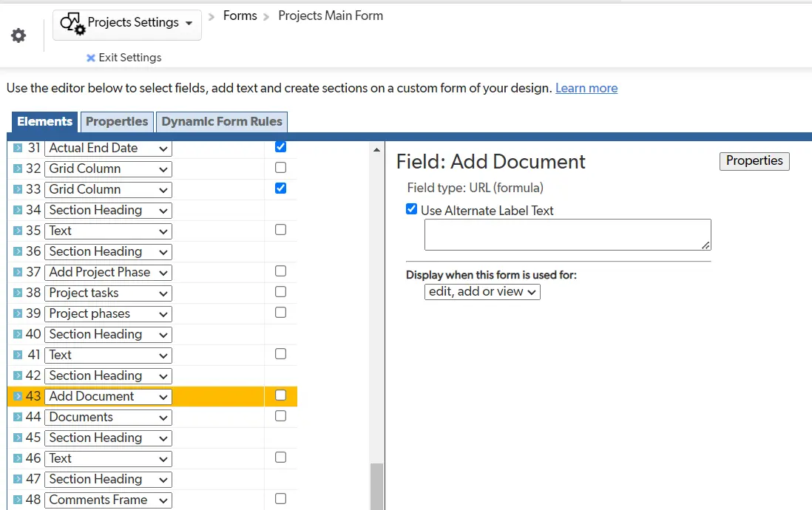
Task: Open the Comments Frame element dropdown
Action: (x=108, y=500)
